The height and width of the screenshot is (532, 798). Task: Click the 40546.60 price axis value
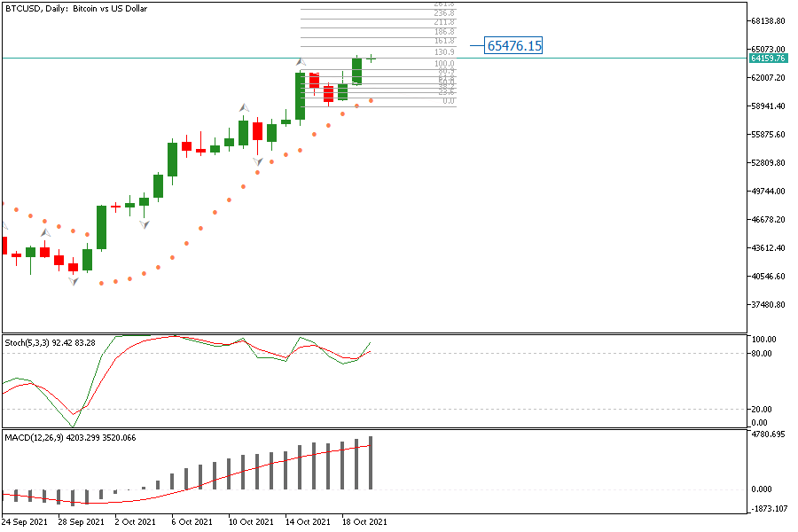tap(768, 277)
